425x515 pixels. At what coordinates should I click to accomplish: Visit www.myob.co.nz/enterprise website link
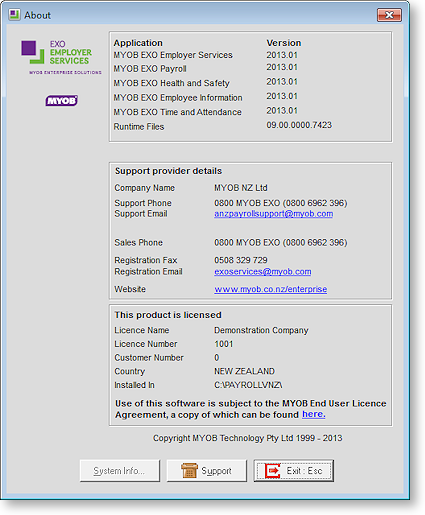point(270,289)
